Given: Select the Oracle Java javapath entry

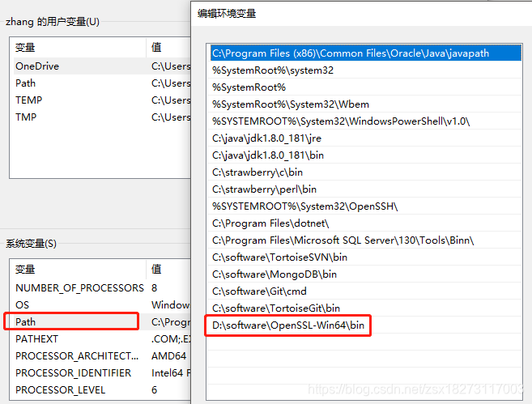Looking at the screenshot, I should pyautogui.click(x=365, y=53).
